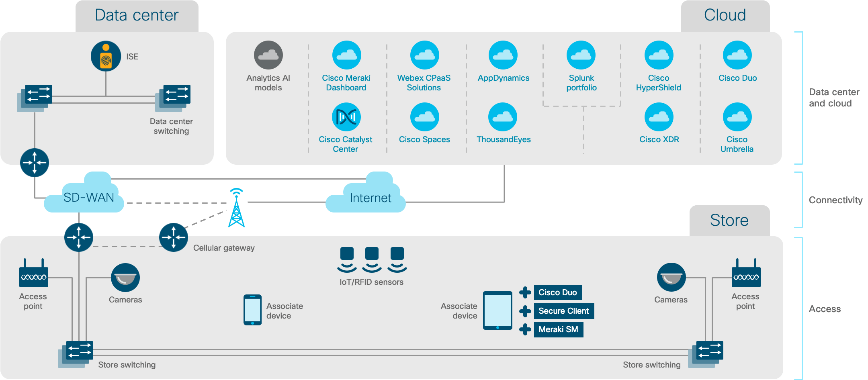Screen dimensions: 868x380
Task: Select the Analytics AI models gray cloud icon
Action: point(268,55)
